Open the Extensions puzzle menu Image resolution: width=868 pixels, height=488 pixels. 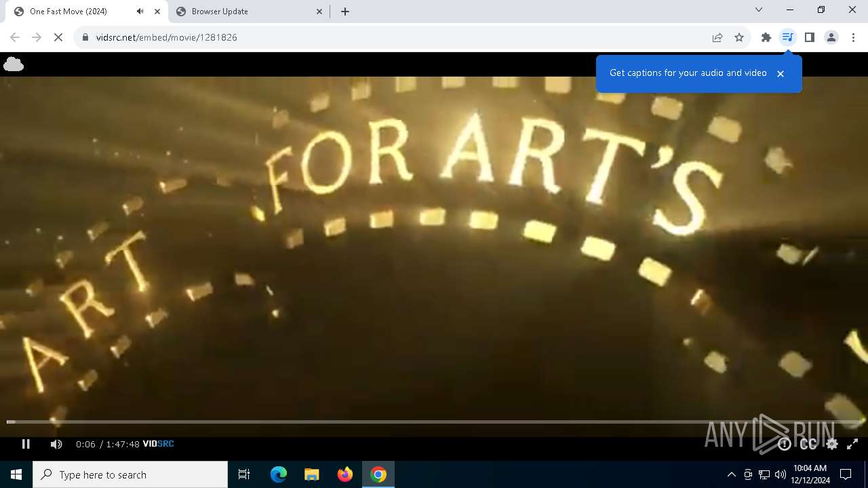766,37
